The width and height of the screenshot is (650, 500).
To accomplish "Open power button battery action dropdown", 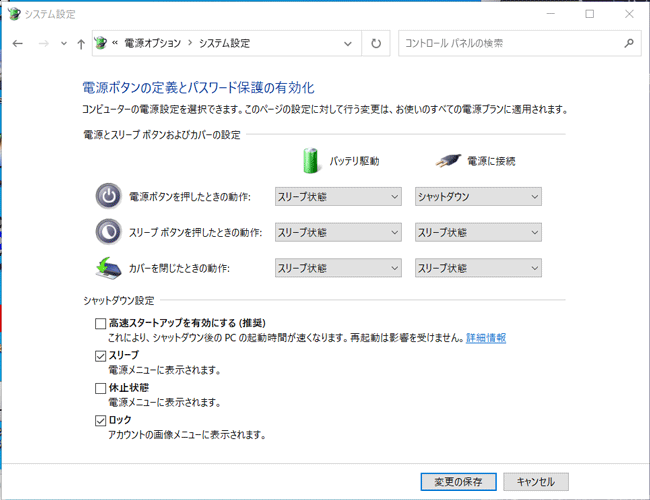I will [x=338, y=197].
